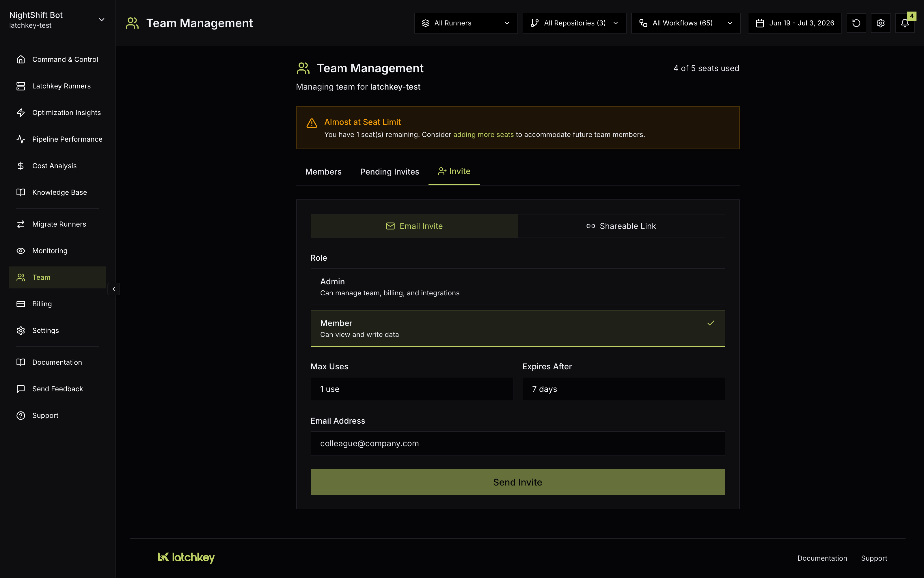Open the All Workflows (65) dropdown
Screen dimensions: 924x578
[686, 23]
